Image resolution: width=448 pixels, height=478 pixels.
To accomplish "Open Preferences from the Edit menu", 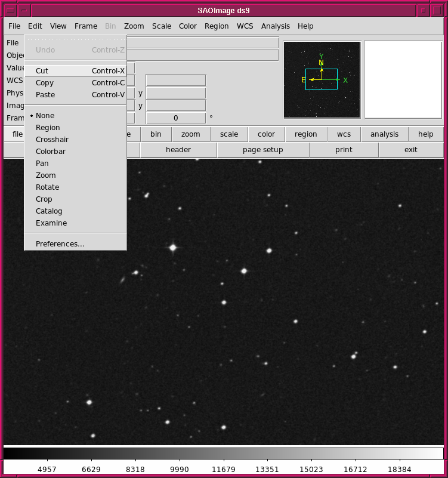I will pyautogui.click(x=60, y=244).
